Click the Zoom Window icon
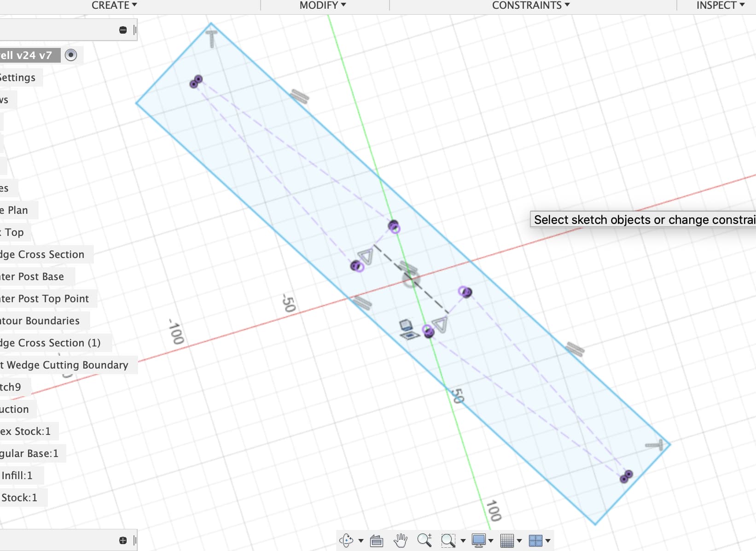756x551 pixels. tap(448, 540)
